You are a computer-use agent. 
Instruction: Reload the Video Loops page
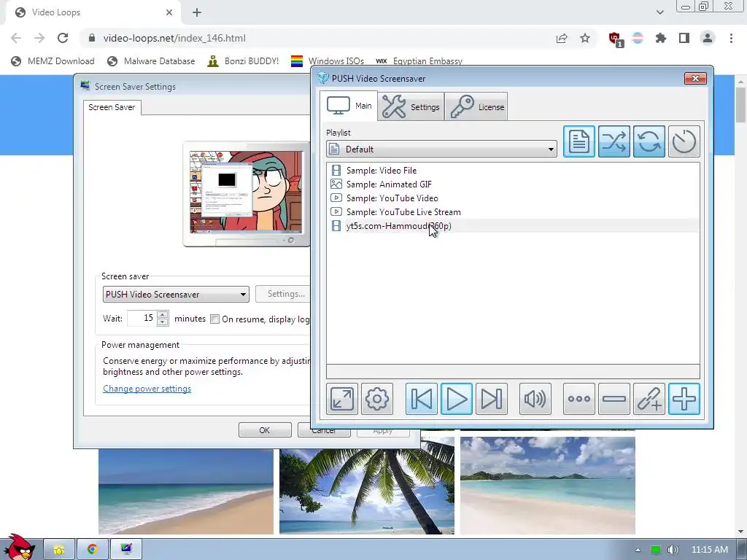click(63, 38)
